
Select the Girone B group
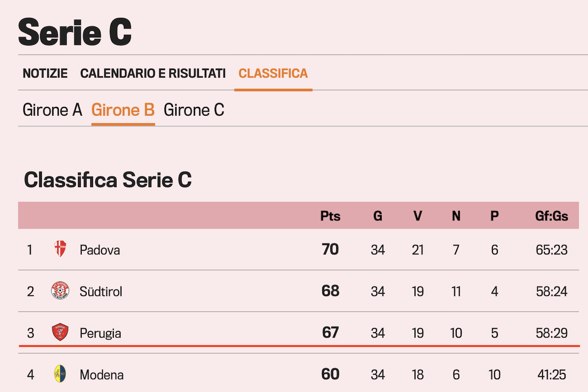click(123, 110)
